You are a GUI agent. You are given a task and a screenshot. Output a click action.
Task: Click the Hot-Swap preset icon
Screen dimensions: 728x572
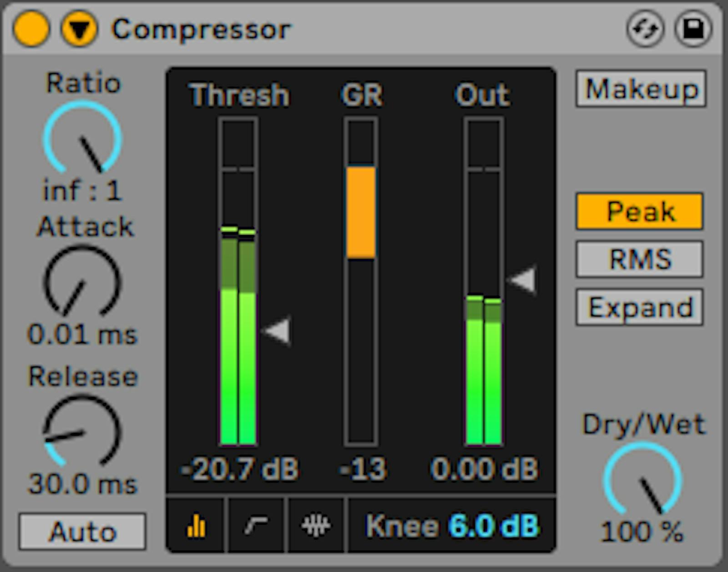tap(645, 29)
